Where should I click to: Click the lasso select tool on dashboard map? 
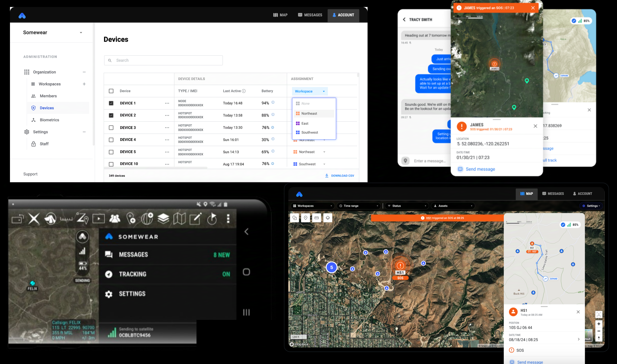(x=294, y=218)
